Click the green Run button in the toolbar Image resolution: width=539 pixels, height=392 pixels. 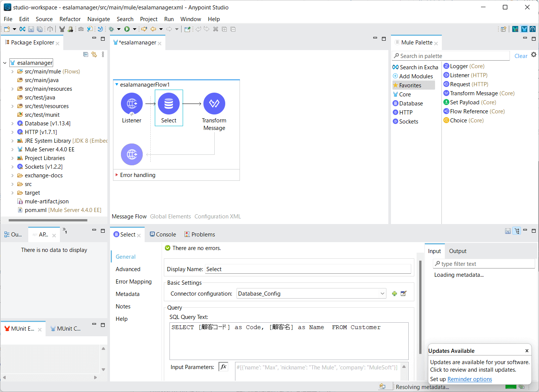point(127,29)
